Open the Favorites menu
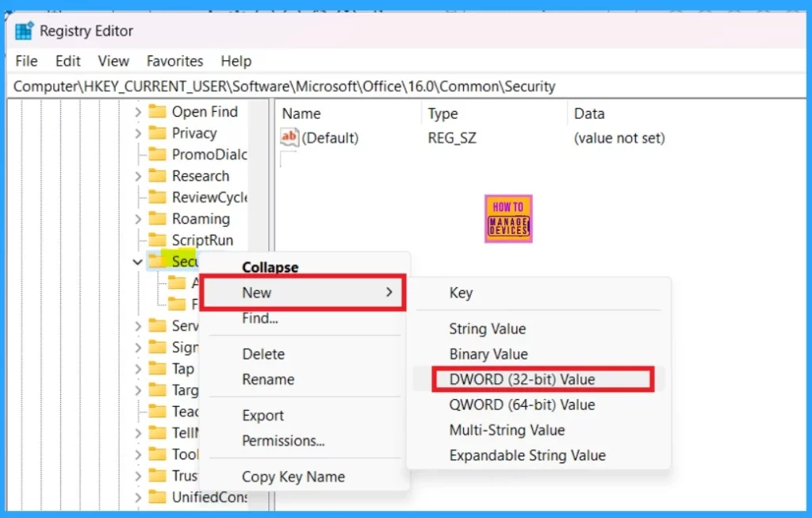 (175, 61)
